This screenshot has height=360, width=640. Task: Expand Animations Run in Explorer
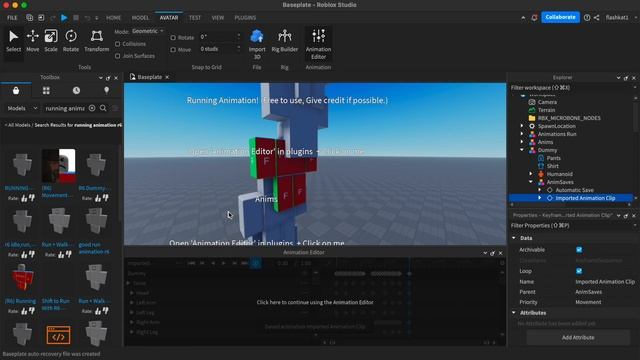[x=522, y=134]
